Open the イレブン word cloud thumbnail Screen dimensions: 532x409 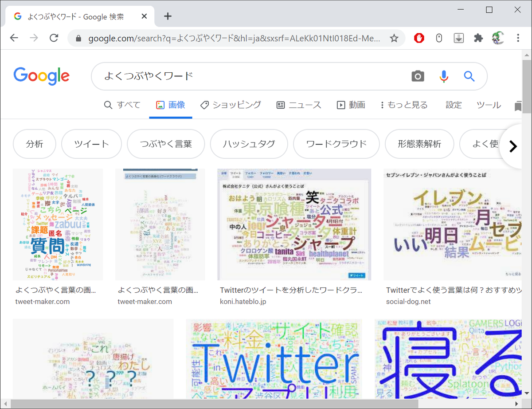coord(452,224)
